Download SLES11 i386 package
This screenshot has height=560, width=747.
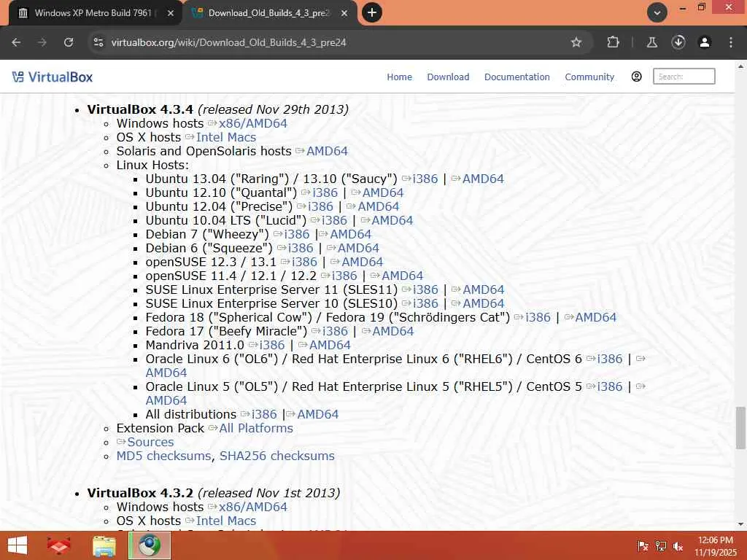pyautogui.click(x=425, y=289)
